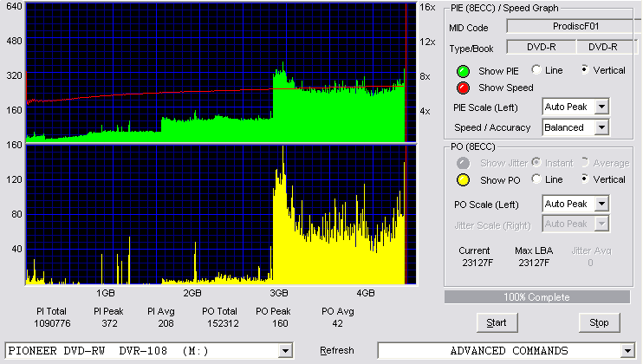Open the PIE Scale dropdown
Viewport: 643px width, 364px height.
601,107
